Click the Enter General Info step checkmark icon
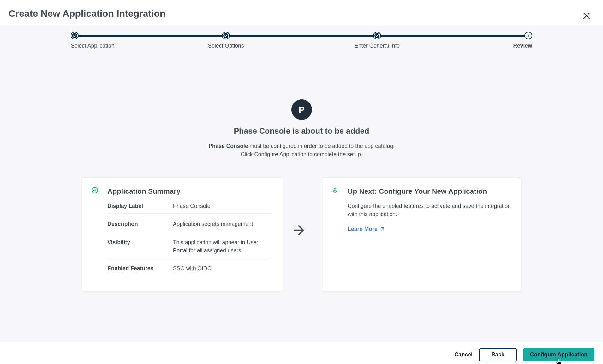Screen dimensions: 603x364 [377, 36]
